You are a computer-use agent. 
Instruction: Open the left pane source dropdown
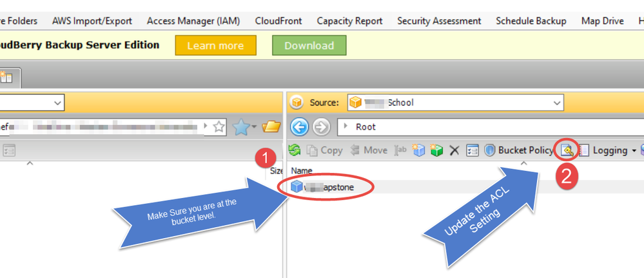coord(57,103)
